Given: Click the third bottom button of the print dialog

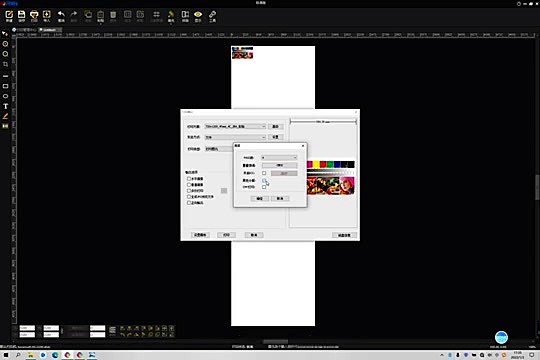Looking at the screenshot, I should click(x=254, y=235).
